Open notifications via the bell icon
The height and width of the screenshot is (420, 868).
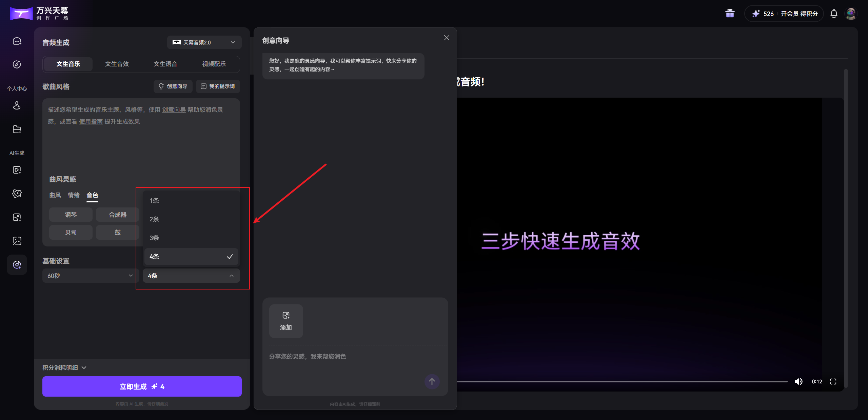pos(833,14)
